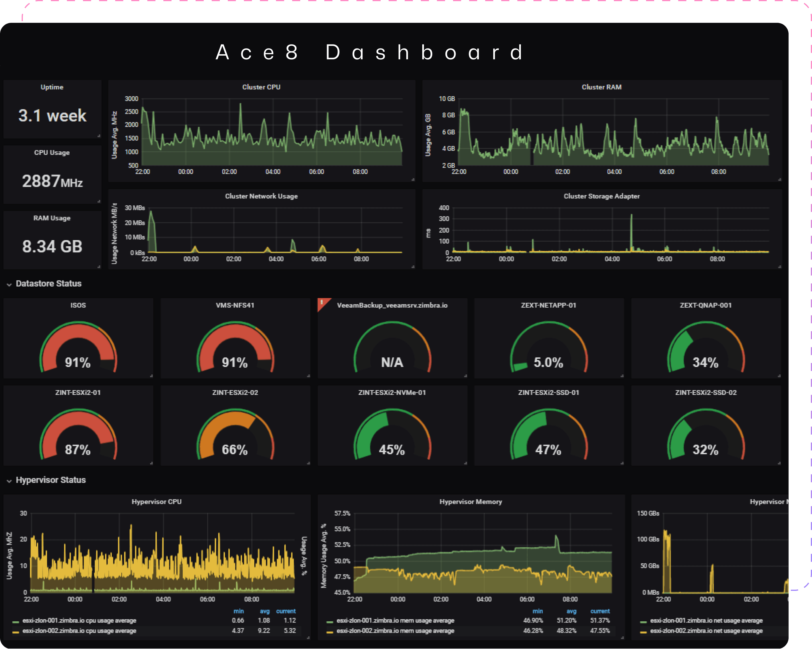This screenshot has height=649, width=812.
Task: Toggle esxi-zlon-002 mem usage average legend series
Action: [x=395, y=630]
